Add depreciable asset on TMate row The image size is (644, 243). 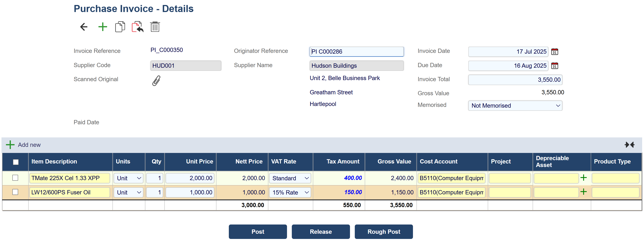(x=583, y=178)
